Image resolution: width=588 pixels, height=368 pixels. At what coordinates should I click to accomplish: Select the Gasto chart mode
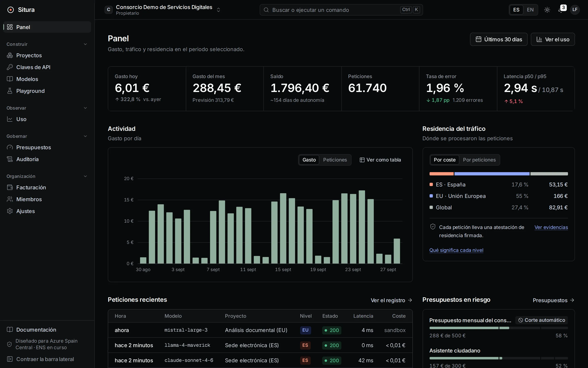click(x=309, y=160)
